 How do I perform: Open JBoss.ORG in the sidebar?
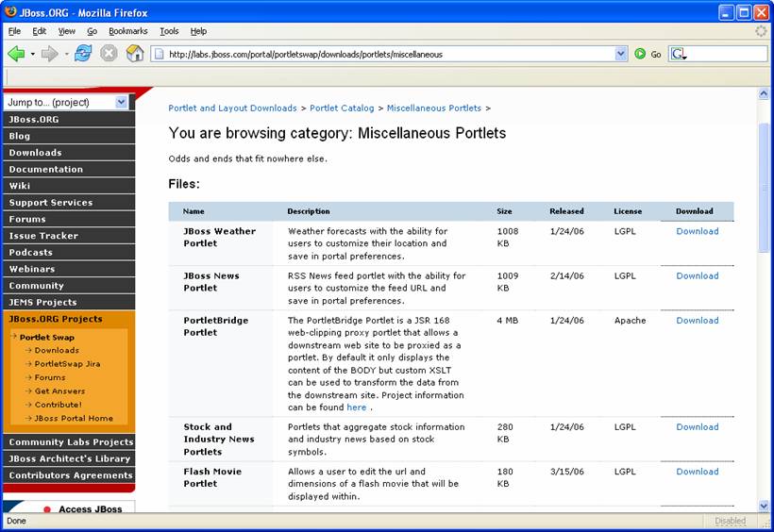tap(69, 120)
